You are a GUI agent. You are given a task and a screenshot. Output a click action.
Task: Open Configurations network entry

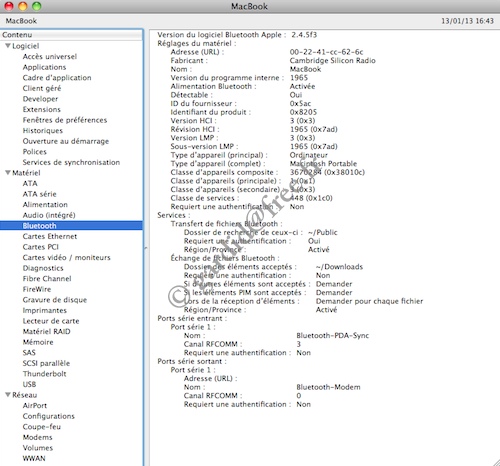tap(49, 416)
